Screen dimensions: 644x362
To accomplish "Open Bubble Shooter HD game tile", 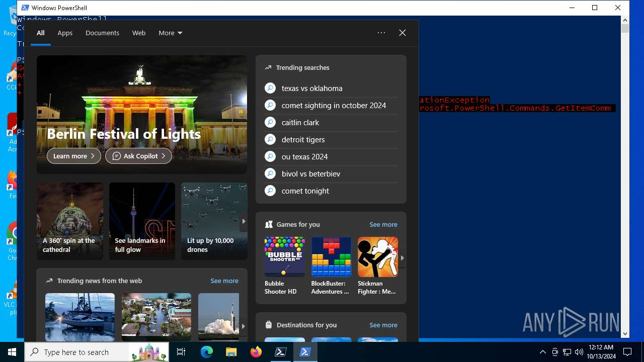I will [x=284, y=266].
